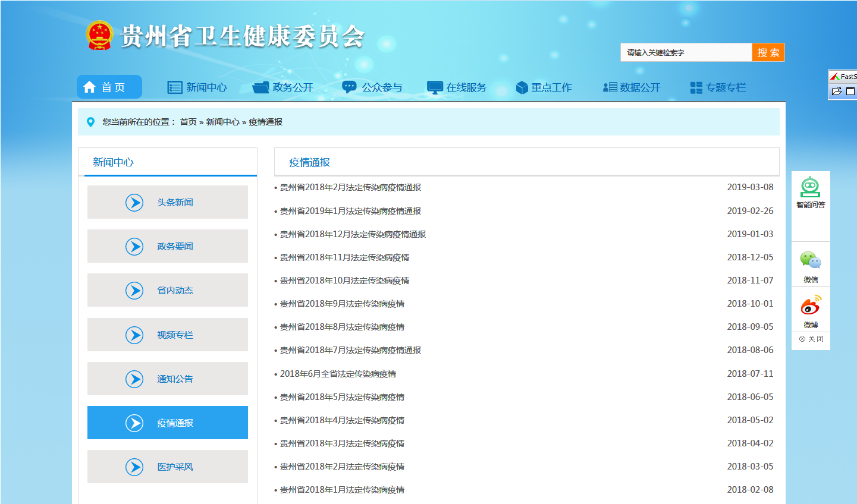Close the floating sidebar with 关闭
Viewport: 857px width, 504px height.
pos(811,339)
